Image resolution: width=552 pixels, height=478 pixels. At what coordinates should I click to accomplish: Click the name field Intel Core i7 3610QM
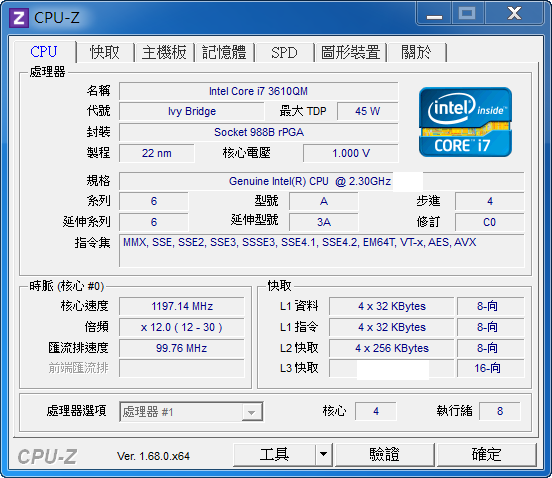[258, 92]
